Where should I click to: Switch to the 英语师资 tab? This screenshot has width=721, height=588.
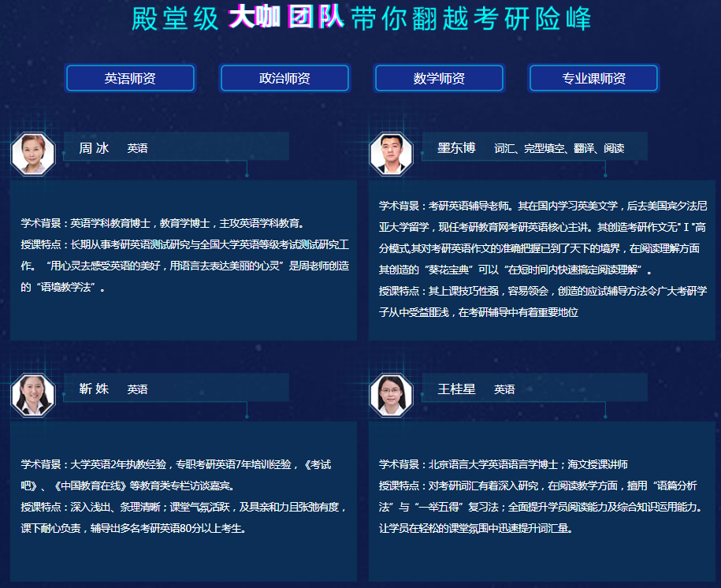(x=129, y=78)
